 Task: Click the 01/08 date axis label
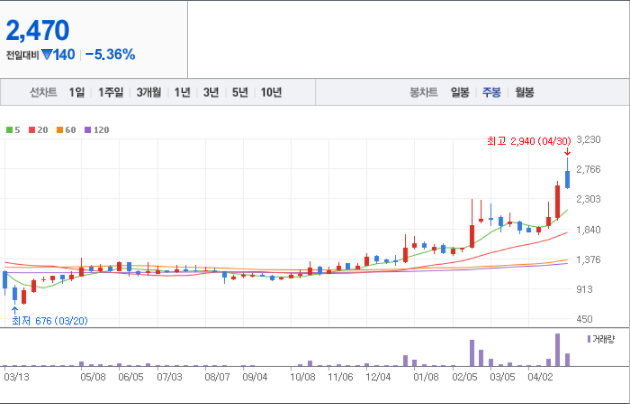[x=426, y=377]
